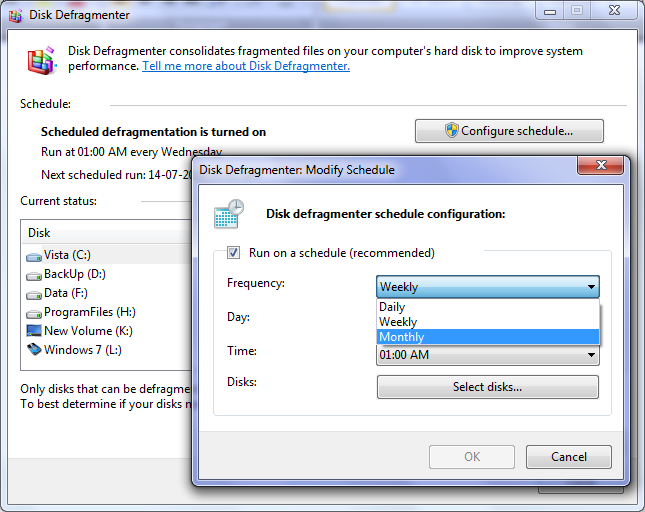The image size is (645, 512).
Task: Click the calendar clock schedule icon
Action: point(229,214)
